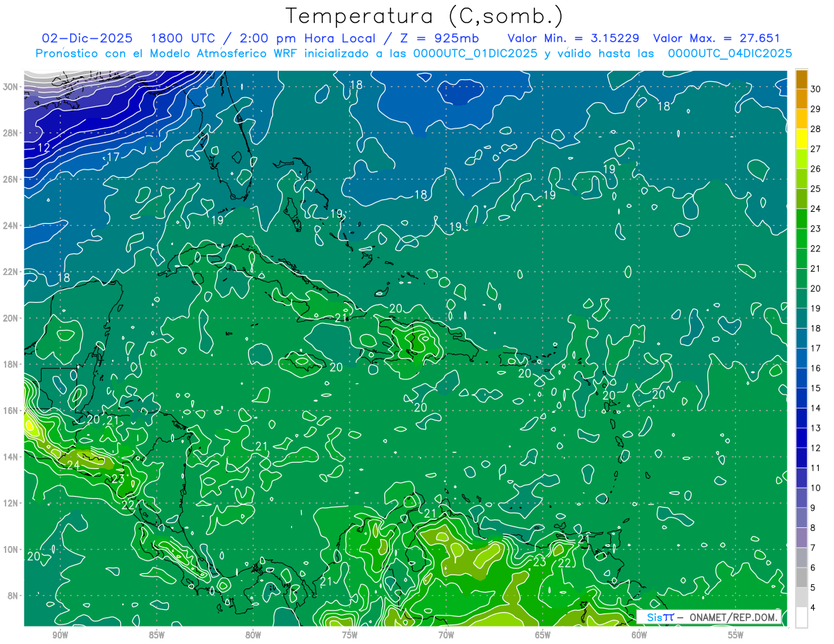This screenshot has height=644, width=834.
Task: Select initialization time "0000UTC_01DIC2025"
Action: click(x=475, y=53)
